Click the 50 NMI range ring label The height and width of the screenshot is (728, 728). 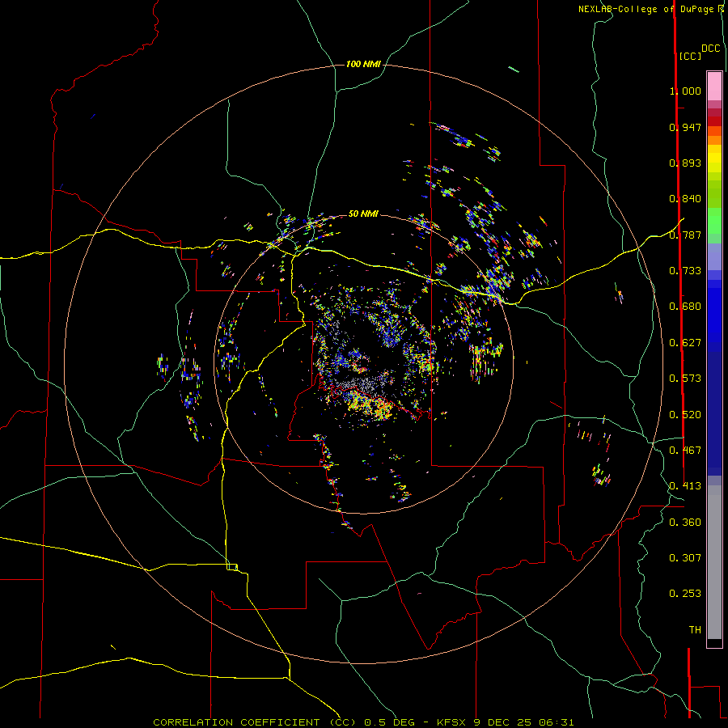[x=363, y=214]
